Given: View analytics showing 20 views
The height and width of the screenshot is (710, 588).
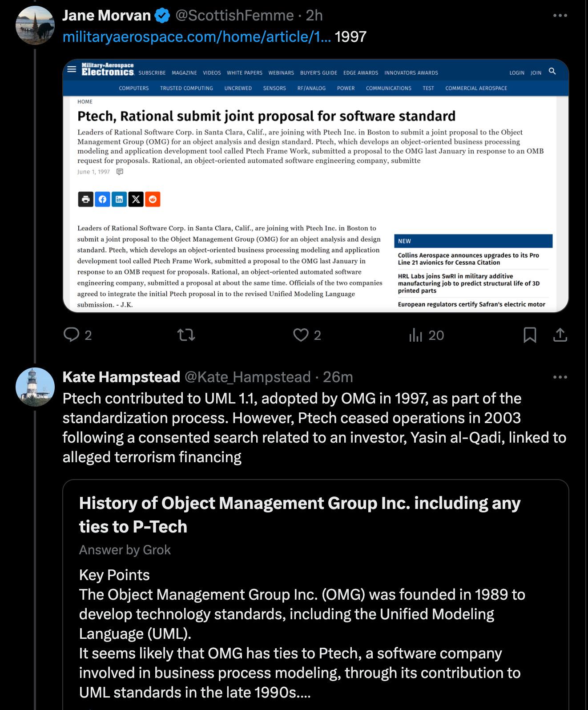Looking at the screenshot, I should tap(426, 335).
